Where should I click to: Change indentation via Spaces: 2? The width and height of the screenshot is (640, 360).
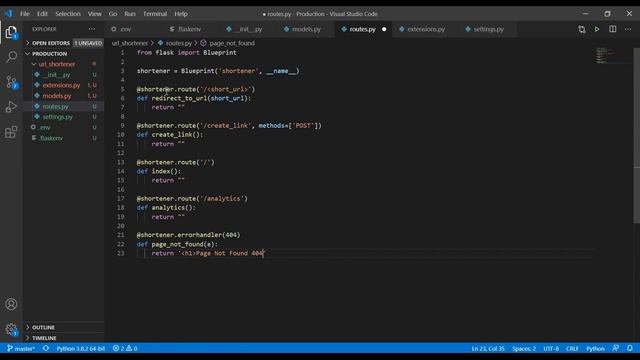pyautogui.click(x=524, y=348)
